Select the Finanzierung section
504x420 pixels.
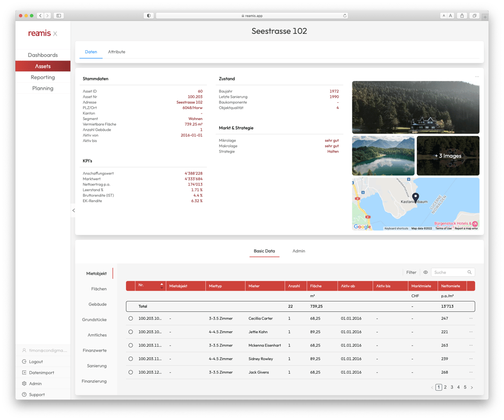94,381
